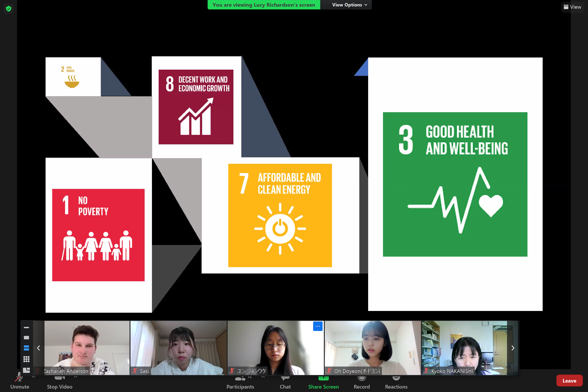Switch thumbnails to grid view icon
Viewport: 588px width, 392px height.
pos(26,359)
